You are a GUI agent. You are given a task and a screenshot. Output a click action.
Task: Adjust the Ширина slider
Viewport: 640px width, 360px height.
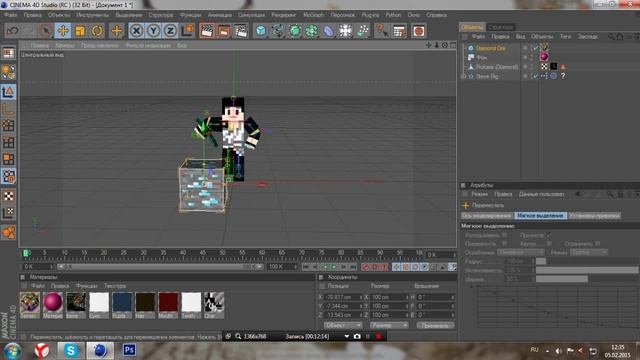(x=587, y=279)
